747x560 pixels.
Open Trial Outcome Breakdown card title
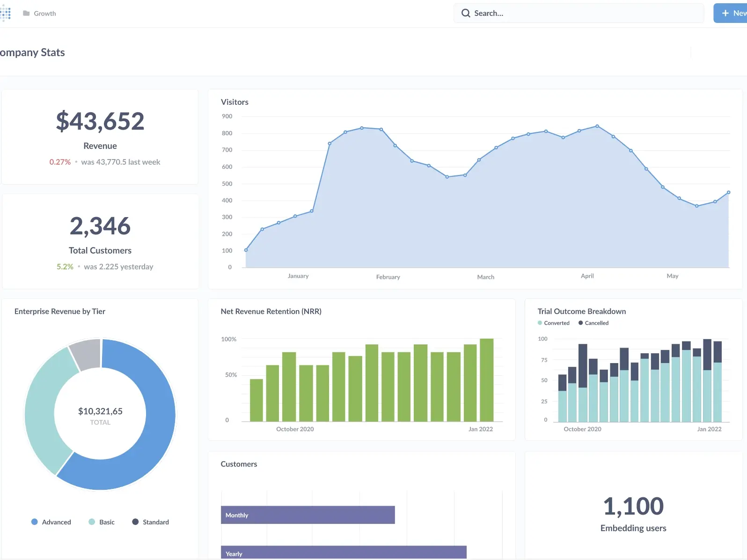[581, 312]
